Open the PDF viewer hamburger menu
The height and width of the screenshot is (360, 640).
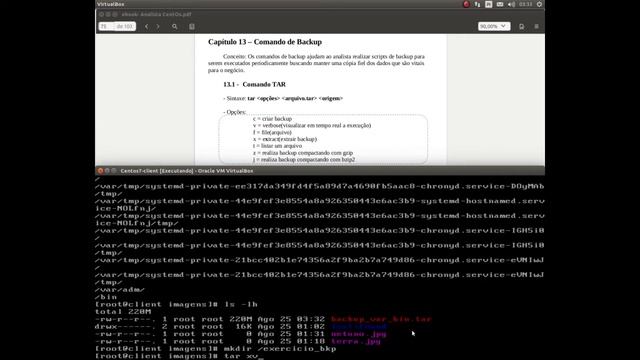pyautogui.click(x=536, y=27)
